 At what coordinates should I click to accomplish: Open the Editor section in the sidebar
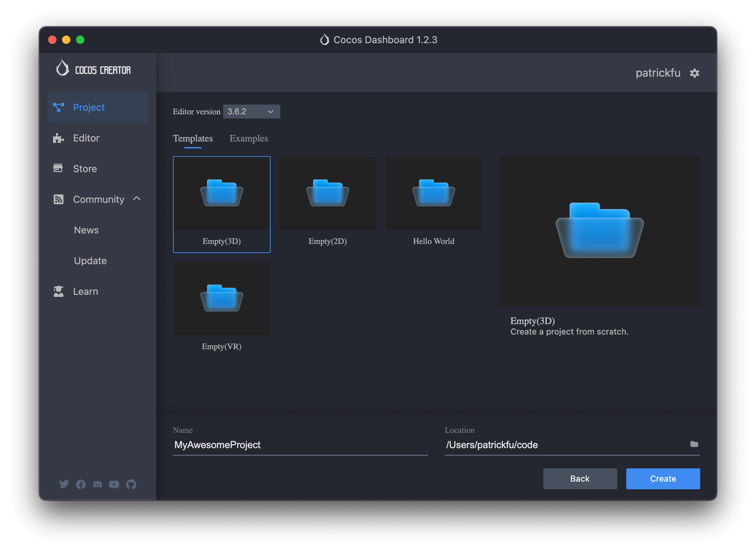click(x=86, y=138)
